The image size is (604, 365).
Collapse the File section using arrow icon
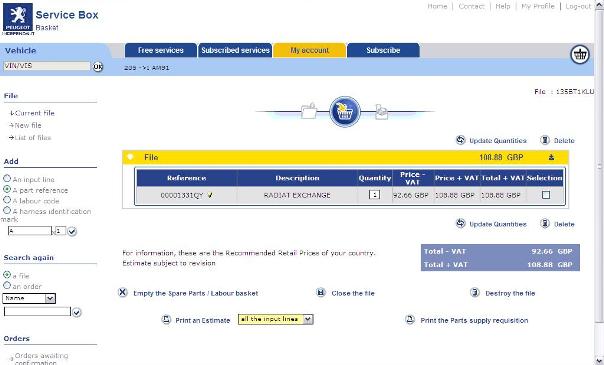tap(551, 157)
